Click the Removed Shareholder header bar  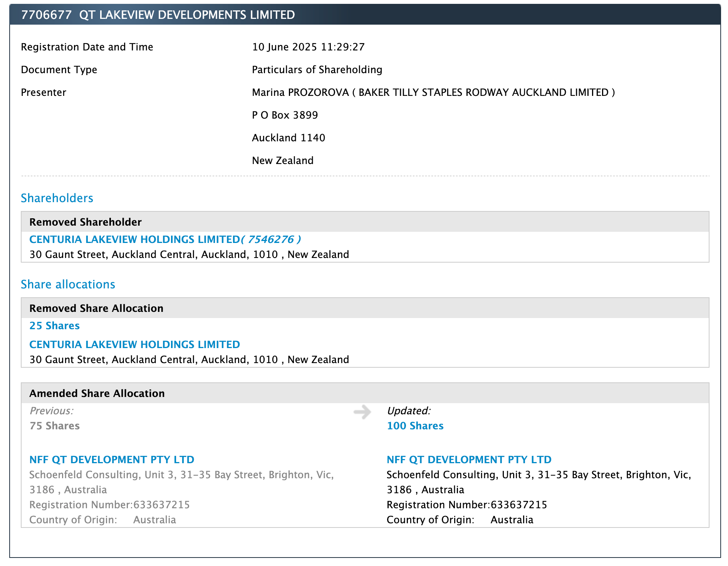click(x=365, y=222)
